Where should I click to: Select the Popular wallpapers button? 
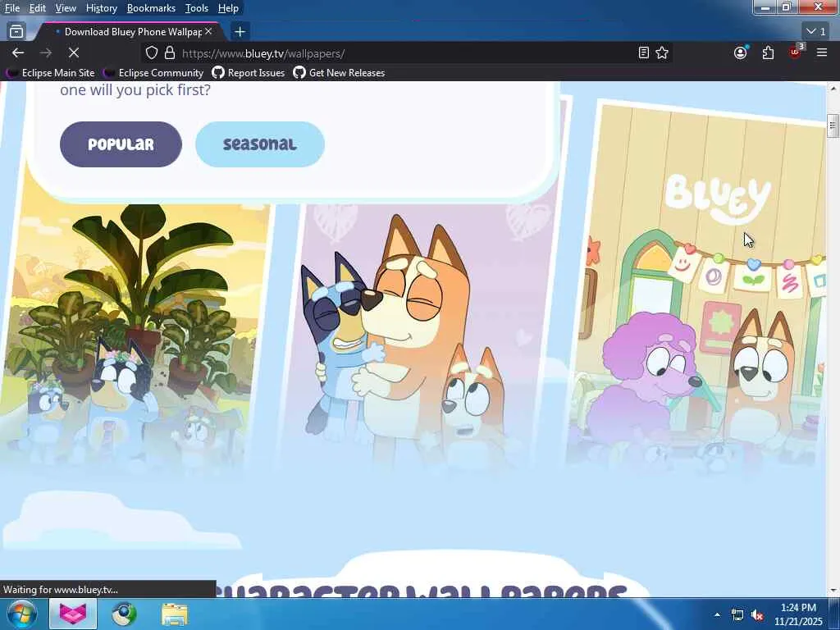point(121,144)
